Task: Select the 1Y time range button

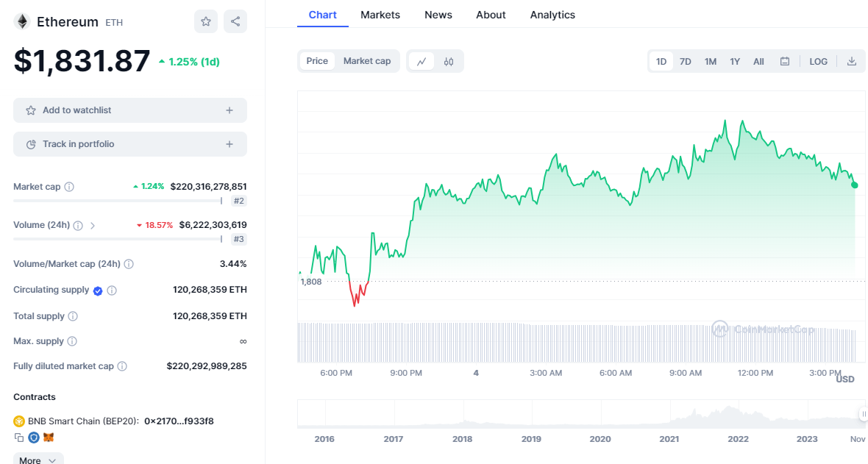Action: tap(735, 62)
